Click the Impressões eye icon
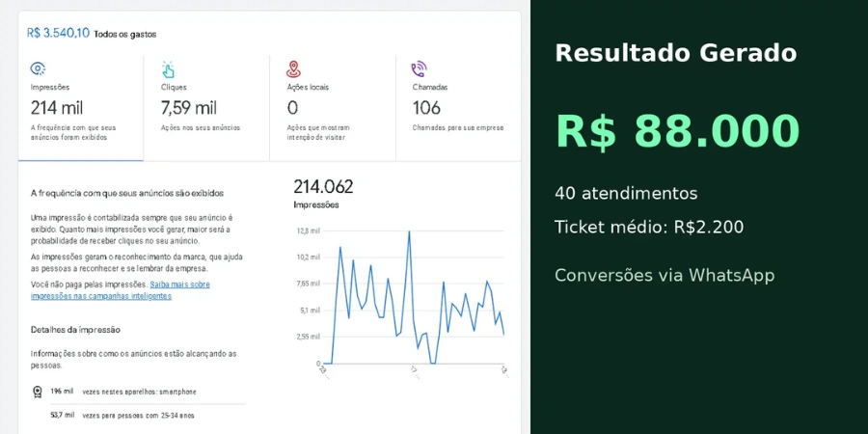 [x=38, y=68]
